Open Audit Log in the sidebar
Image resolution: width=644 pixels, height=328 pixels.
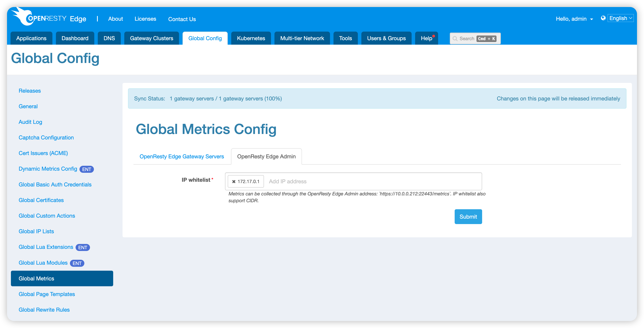30,122
